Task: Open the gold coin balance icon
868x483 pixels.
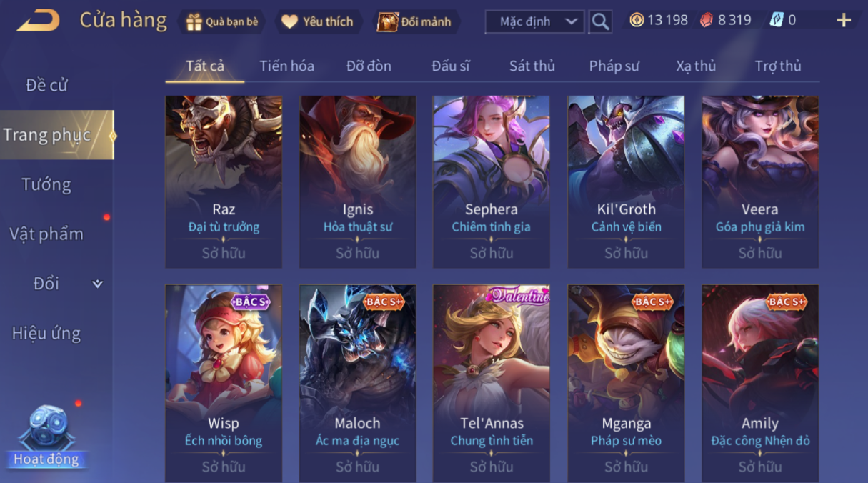Action: point(636,20)
